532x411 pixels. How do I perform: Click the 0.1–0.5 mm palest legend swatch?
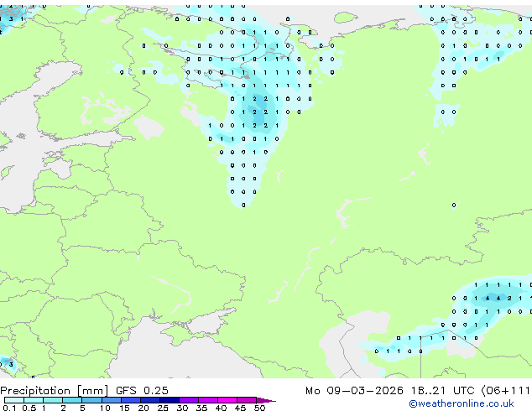14,400
